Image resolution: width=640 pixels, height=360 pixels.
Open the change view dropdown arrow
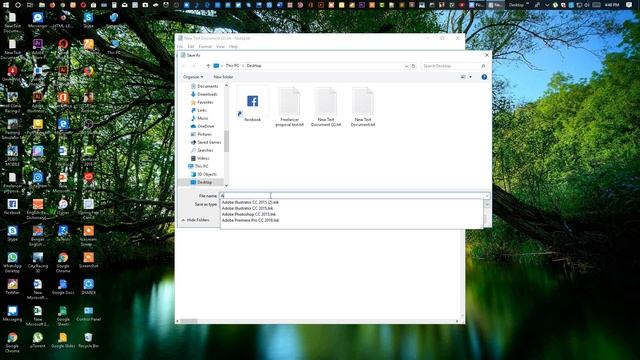tap(471, 77)
